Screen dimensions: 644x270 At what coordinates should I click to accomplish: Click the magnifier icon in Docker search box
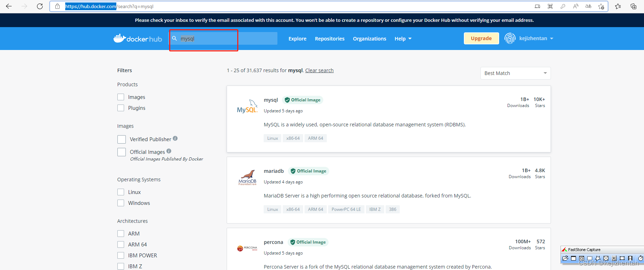[174, 38]
